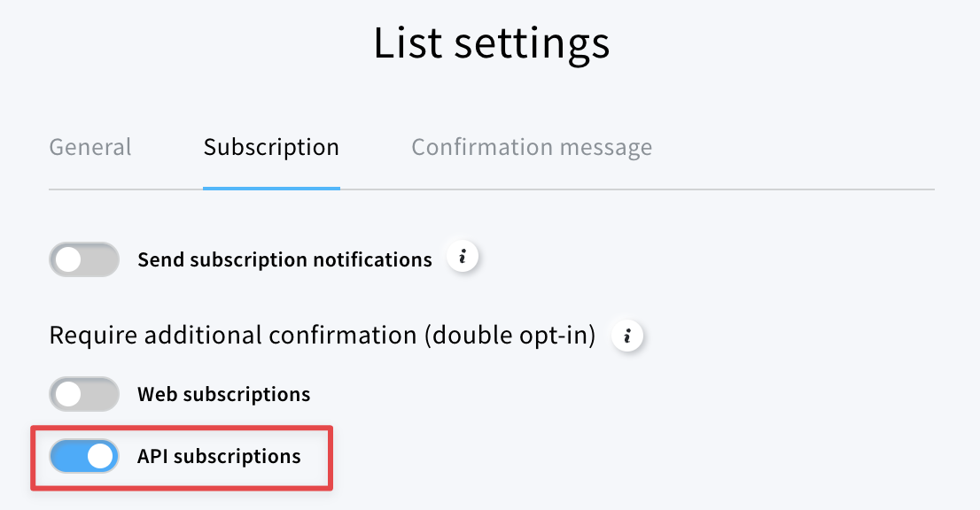Click the "(double opt-in)" text
Viewport: 980px width, 510px height.
pyautogui.click(x=510, y=336)
